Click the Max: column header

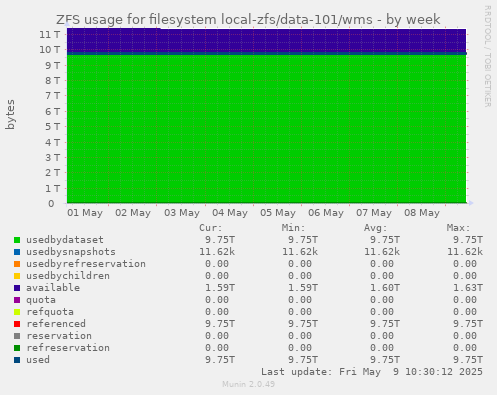click(459, 228)
